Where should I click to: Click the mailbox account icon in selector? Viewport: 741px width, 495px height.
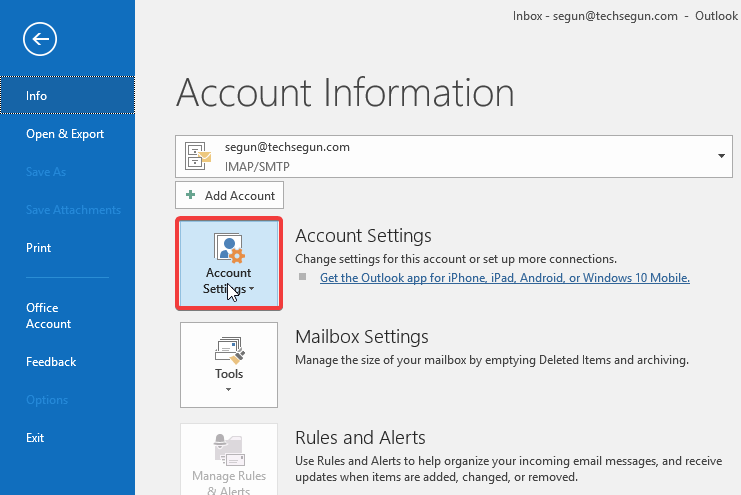[198, 156]
